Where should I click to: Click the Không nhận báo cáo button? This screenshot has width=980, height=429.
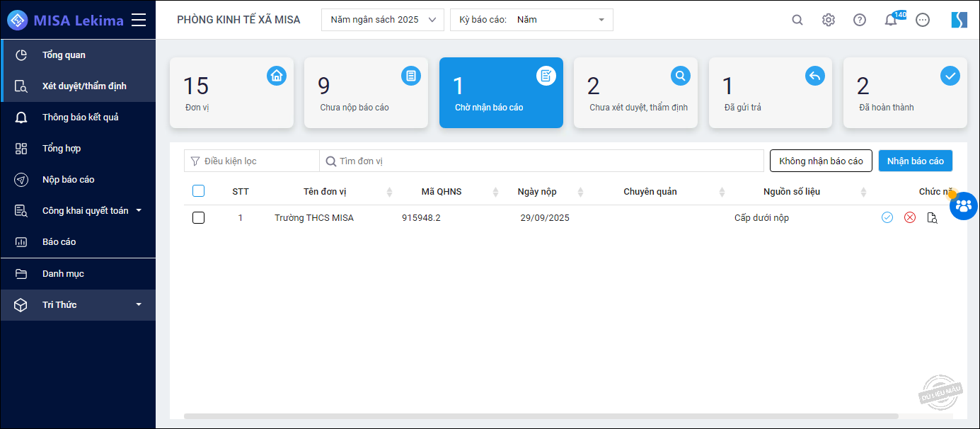point(820,161)
